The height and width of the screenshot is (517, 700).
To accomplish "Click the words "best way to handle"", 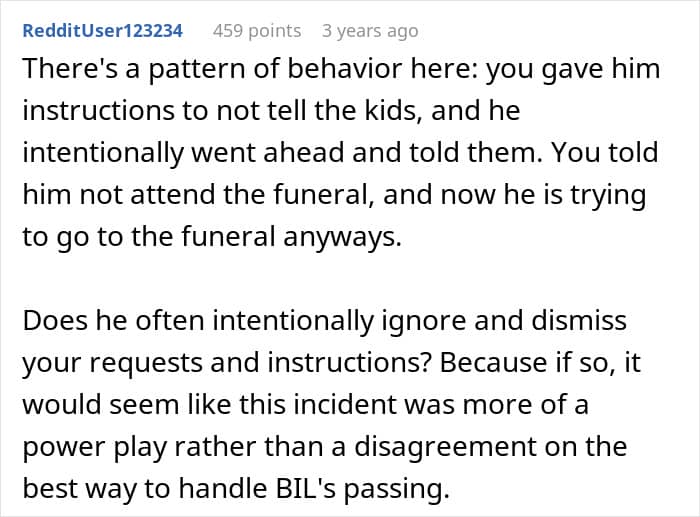I will tap(145, 488).
